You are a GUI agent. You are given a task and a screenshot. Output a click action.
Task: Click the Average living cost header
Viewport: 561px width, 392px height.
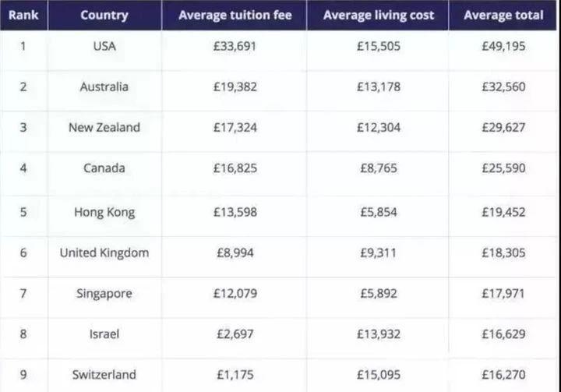click(379, 15)
